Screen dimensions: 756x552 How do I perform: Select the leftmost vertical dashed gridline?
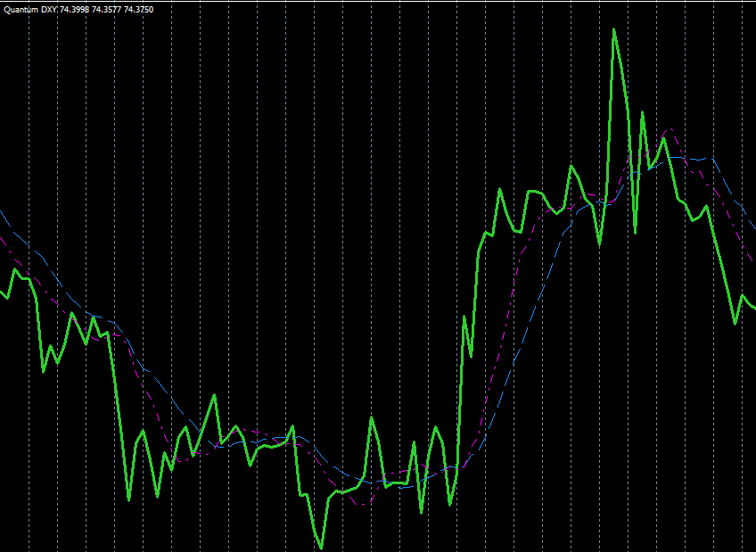coord(29,268)
